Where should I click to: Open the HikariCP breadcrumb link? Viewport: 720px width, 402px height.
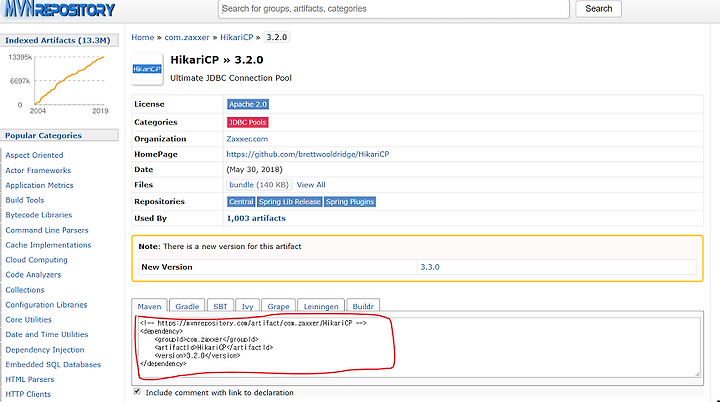(236, 37)
